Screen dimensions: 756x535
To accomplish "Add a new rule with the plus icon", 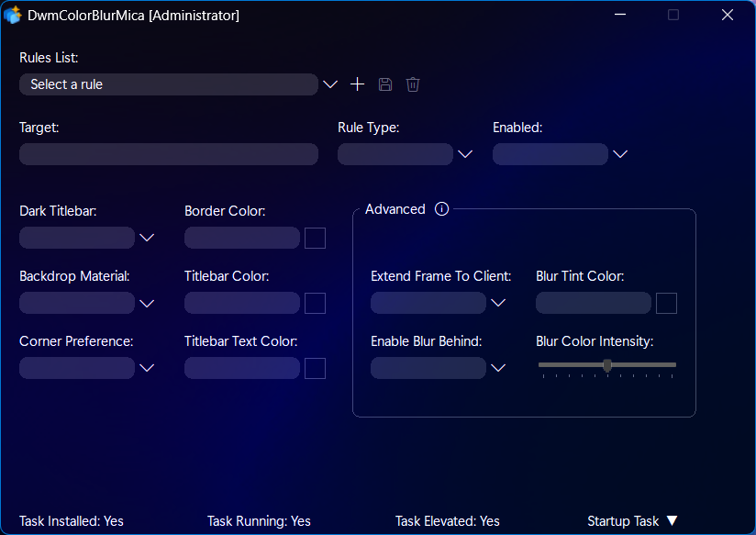I will (357, 84).
